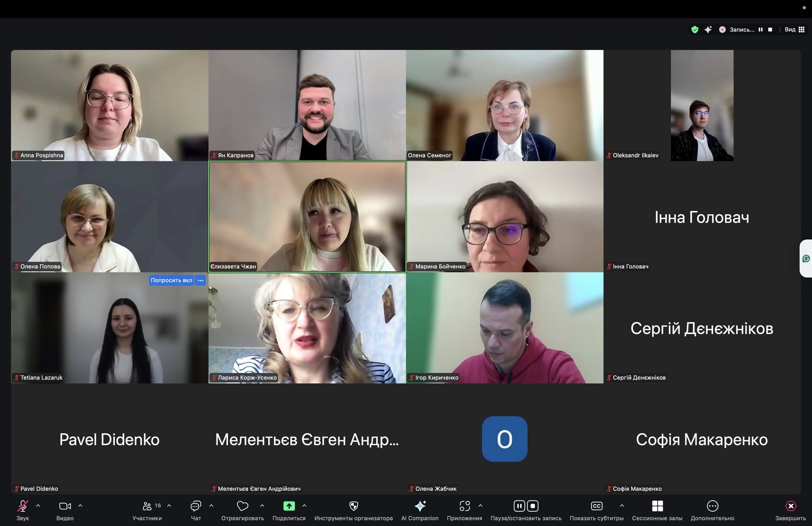Pause recording in bottom toolbar
The width and height of the screenshot is (812, 526).
click(x=519, y=506)
